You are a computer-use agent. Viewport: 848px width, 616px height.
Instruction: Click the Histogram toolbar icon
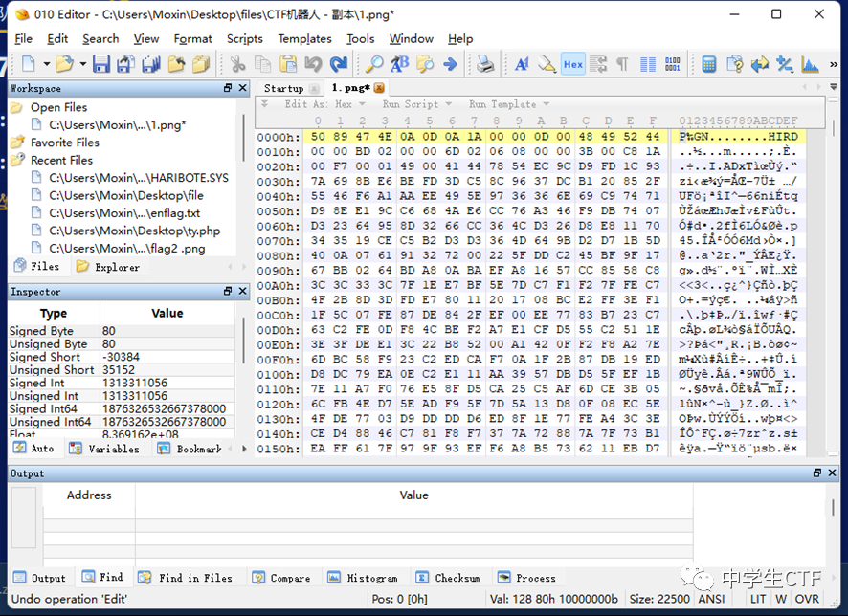[810, 64]
